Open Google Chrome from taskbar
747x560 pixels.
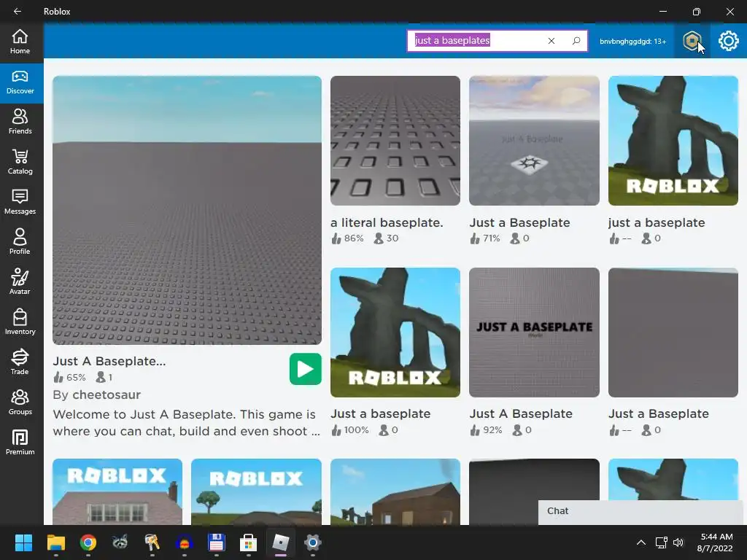pos(88,542)
